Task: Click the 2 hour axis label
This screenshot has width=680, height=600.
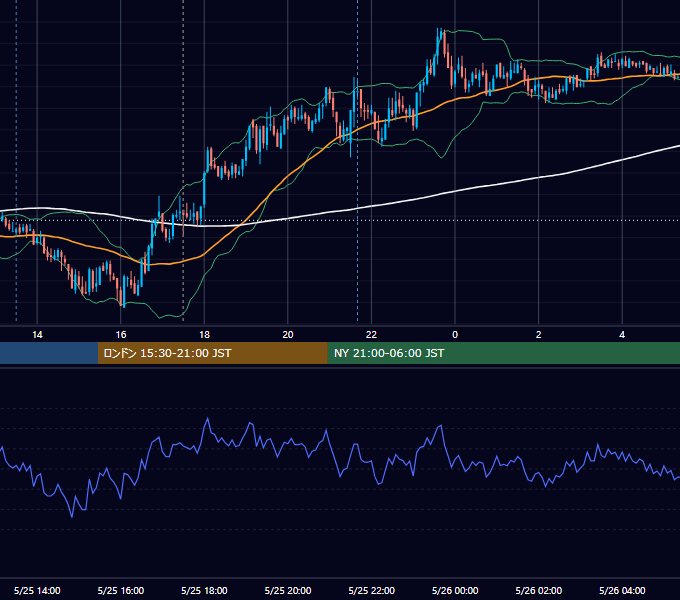Action: click(539, 335)
